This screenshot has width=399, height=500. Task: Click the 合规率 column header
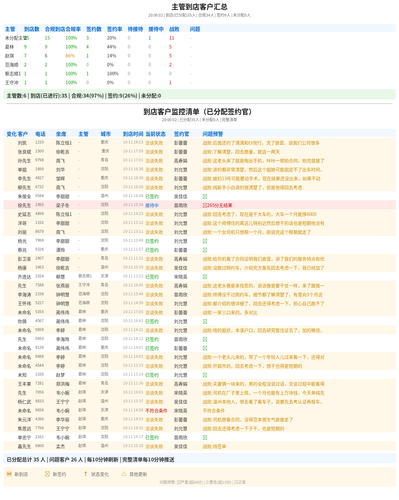[73, 29]
